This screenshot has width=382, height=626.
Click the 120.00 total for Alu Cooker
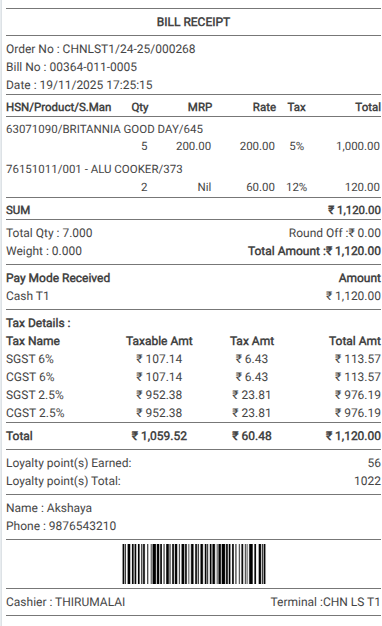tap(362, 187)
